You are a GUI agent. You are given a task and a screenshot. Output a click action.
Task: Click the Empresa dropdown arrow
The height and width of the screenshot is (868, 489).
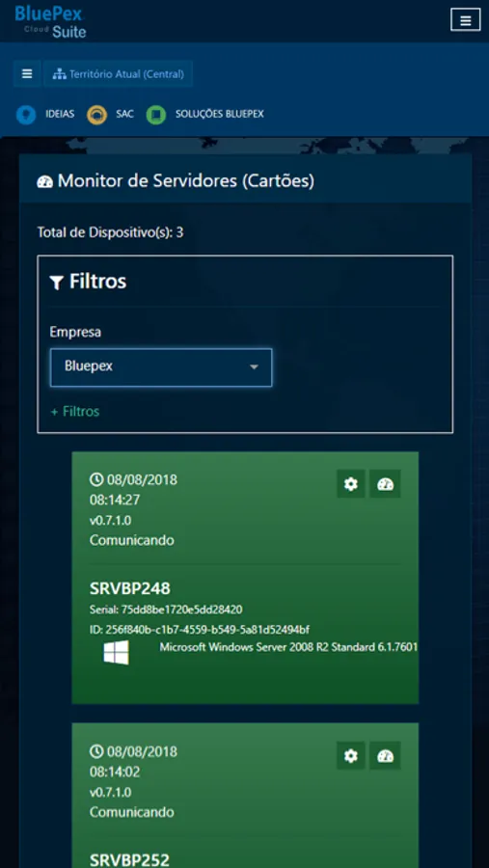[x=255, y=367]
